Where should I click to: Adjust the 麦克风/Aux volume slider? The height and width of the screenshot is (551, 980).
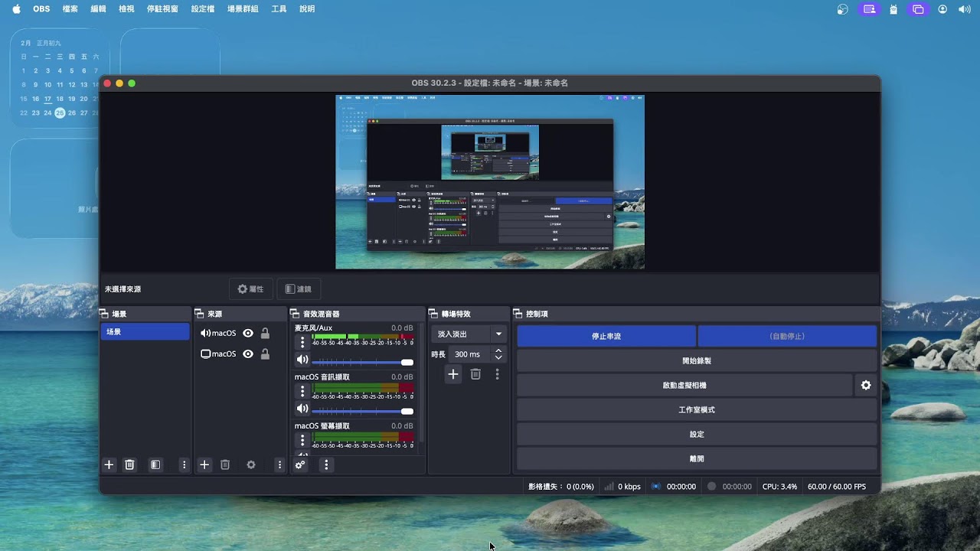(362, 362)
